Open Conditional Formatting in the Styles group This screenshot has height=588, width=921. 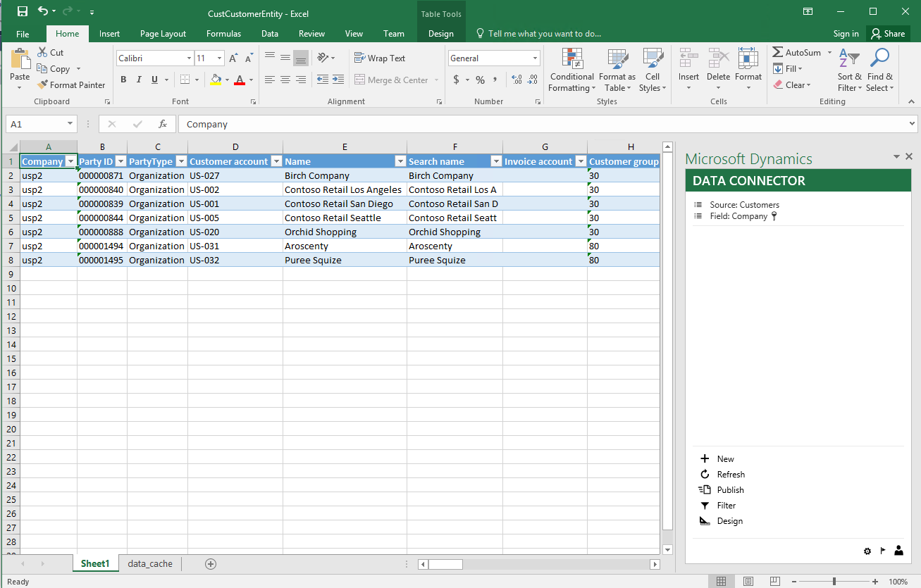[571, 70]
